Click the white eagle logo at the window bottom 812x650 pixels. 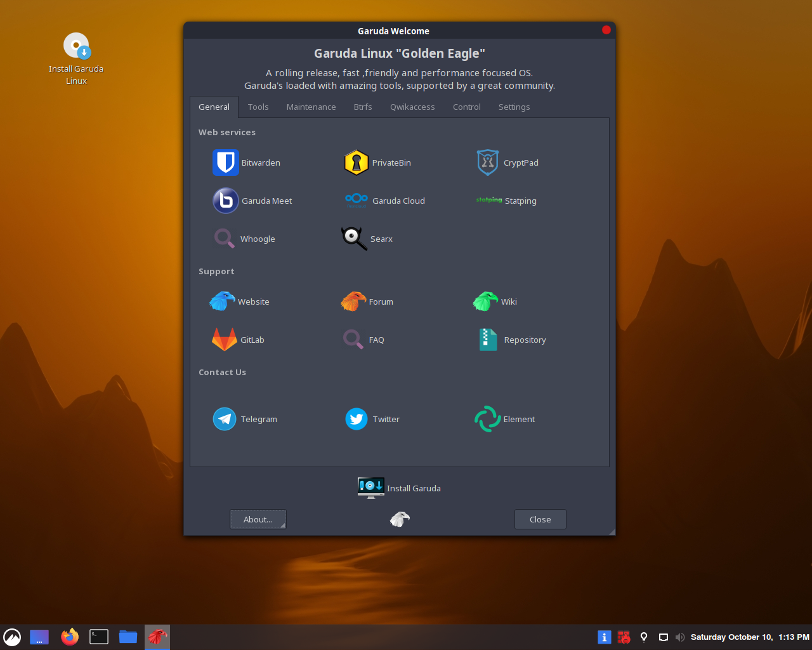(400, 519)
